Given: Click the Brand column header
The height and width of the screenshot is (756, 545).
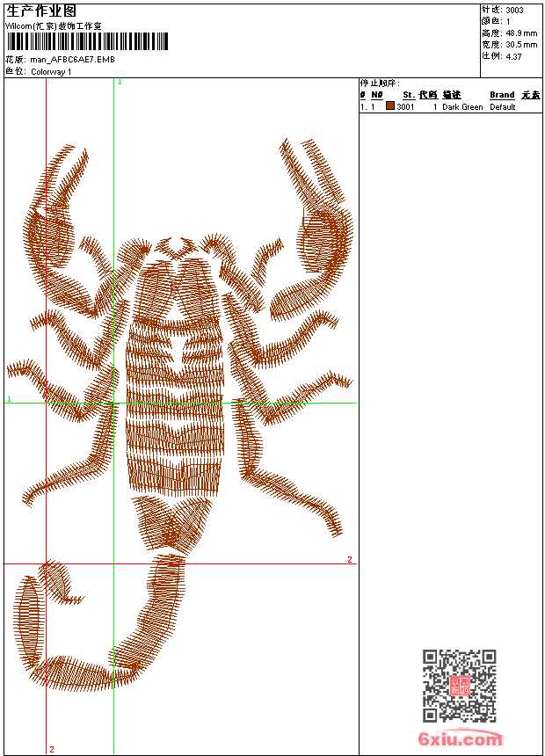Looking at the screenshot, I should pos(502,95).
